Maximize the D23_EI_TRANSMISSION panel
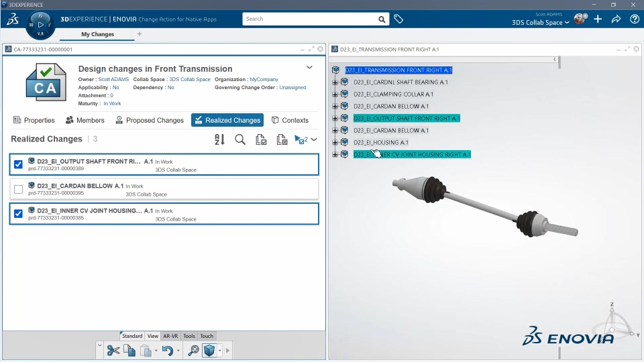The width and height of the screenshot is (644, 362). click(627, 49)
